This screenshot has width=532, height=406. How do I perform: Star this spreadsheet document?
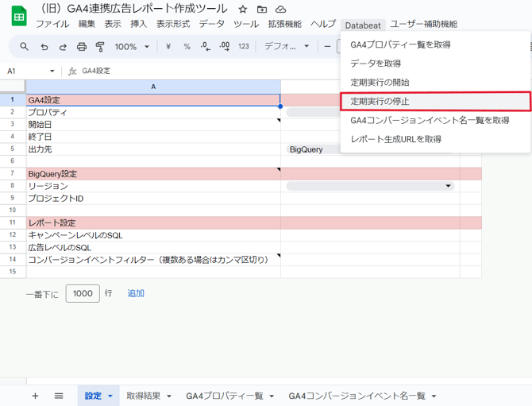[242, 10]
